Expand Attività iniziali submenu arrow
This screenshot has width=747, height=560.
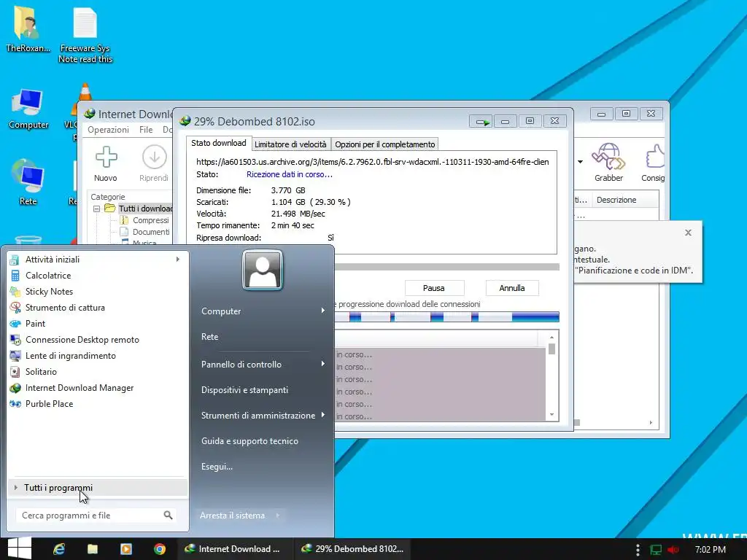coord(178,260)
